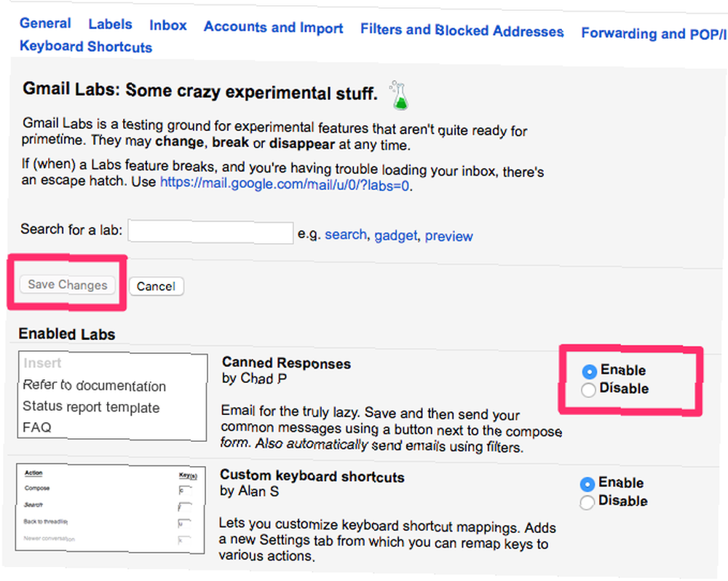Screen dimensions: 728x581
Task: Open the Keyboard Shortcuts tab
Action: pos(86,47)
